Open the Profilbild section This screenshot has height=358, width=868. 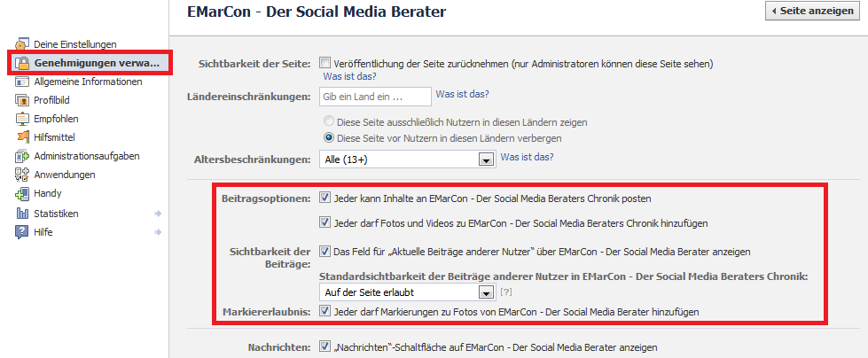[51, 101]
